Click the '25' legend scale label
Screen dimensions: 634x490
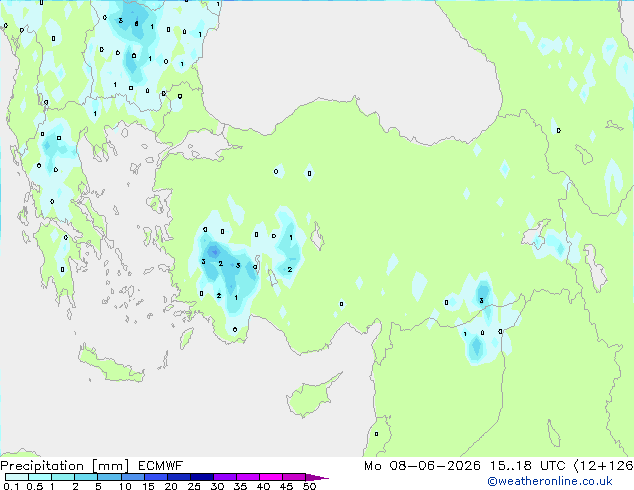194,486
